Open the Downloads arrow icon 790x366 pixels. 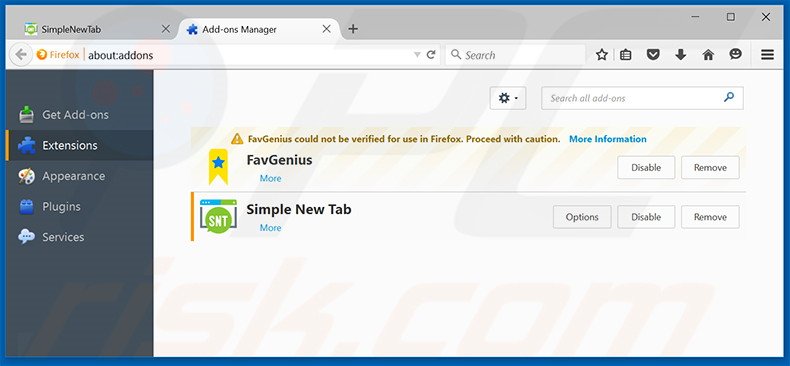(681, 54)
